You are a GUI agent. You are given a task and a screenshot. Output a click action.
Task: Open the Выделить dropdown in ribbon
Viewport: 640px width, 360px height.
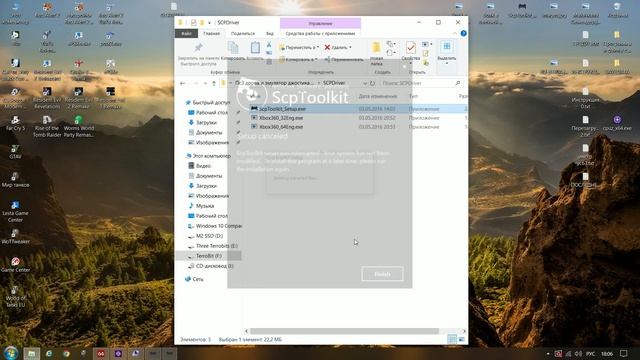click(x=447, y=52)
